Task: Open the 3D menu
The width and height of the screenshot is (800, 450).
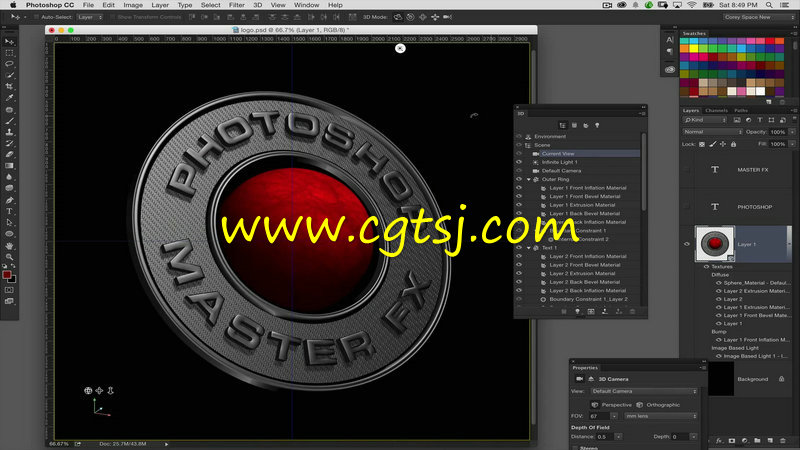Action: pyautogui.click(x=258, y=5)
